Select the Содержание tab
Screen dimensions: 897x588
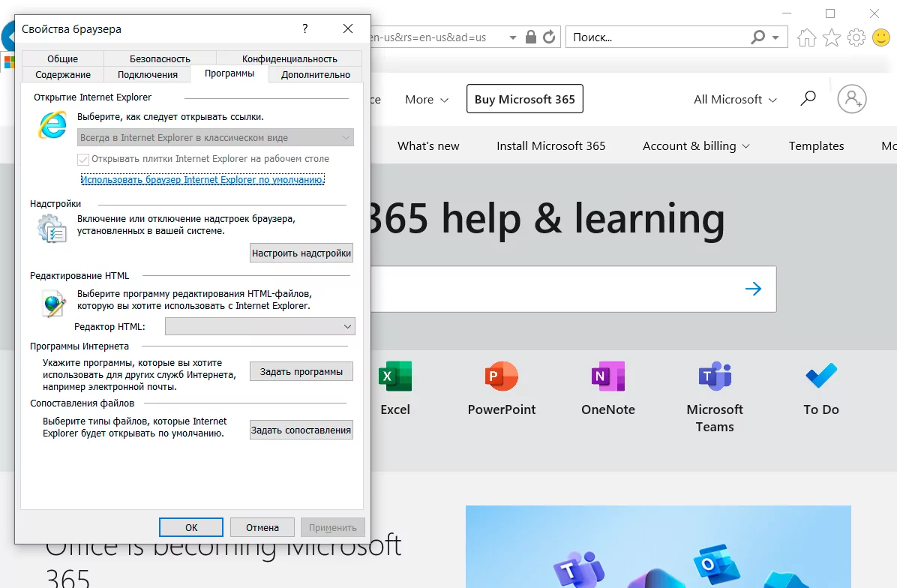coord(63,74)
